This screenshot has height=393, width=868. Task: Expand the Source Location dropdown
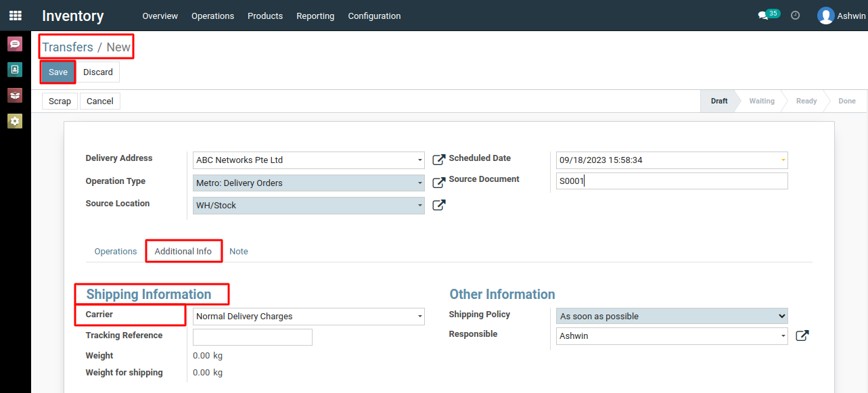point(420,205)
